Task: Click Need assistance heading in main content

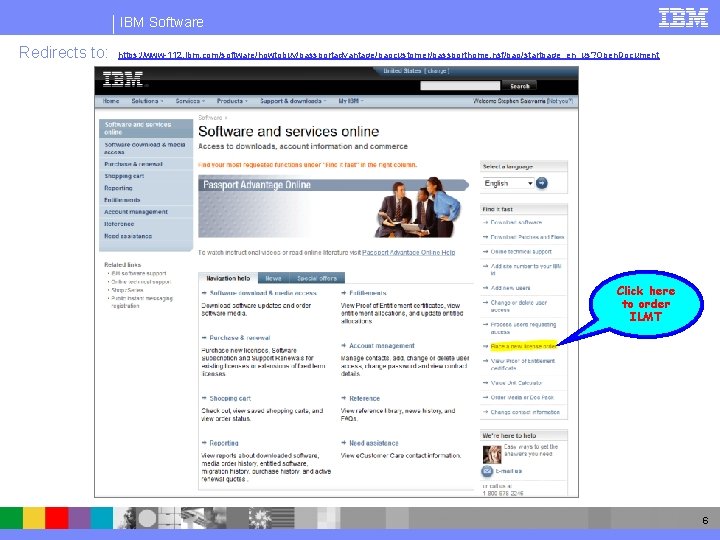Action: click(x=374, y=443)
